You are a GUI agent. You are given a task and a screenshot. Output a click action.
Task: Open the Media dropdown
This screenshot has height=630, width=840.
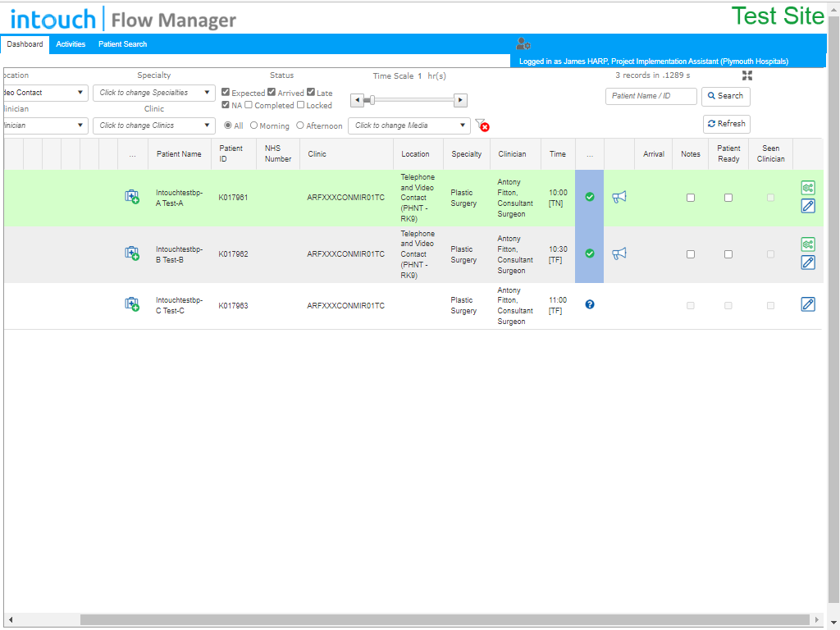click(409, 126)
